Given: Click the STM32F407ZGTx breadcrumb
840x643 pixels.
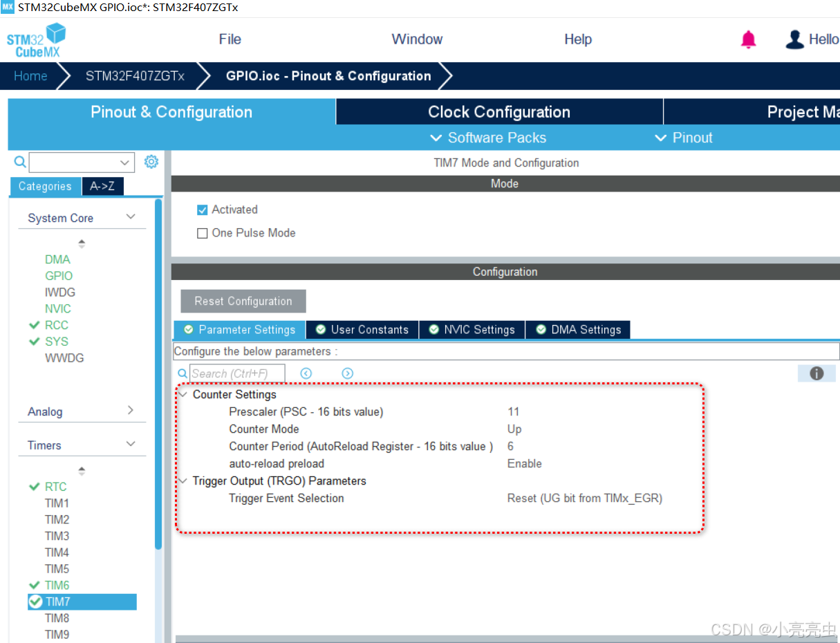Looking at the screenshot, I should click(x=135, y=76).
